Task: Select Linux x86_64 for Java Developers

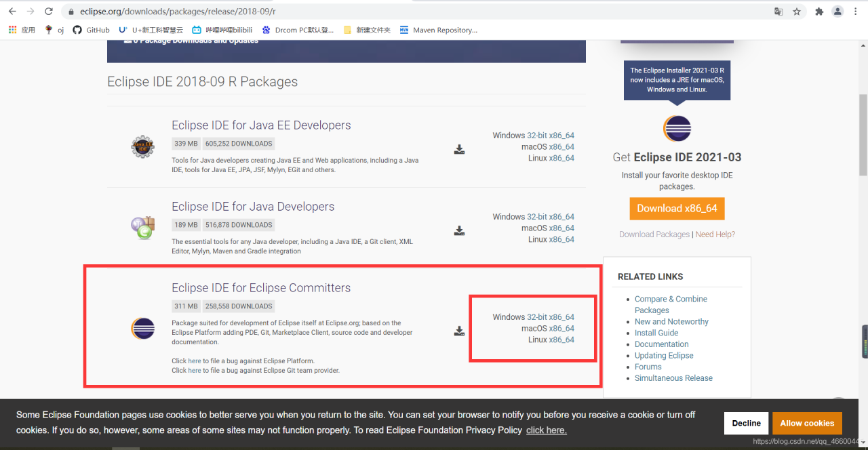Action: click(x=561, y=239)
